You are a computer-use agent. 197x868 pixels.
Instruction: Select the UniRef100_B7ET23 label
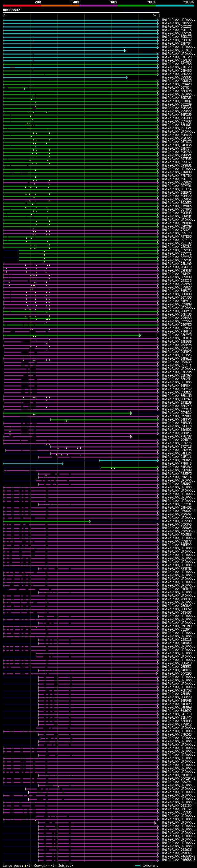pyautogui.click(x=177, y=57)
